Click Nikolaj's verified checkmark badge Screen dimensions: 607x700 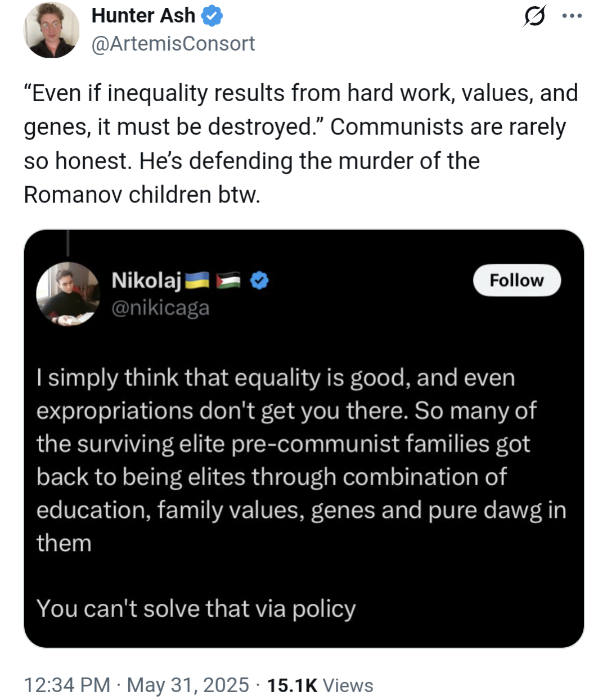(x=259, y=279)
